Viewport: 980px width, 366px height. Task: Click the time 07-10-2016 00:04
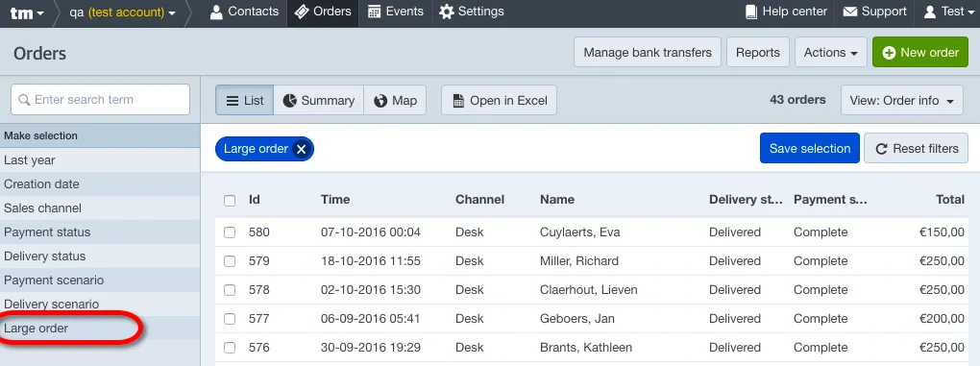371,232
